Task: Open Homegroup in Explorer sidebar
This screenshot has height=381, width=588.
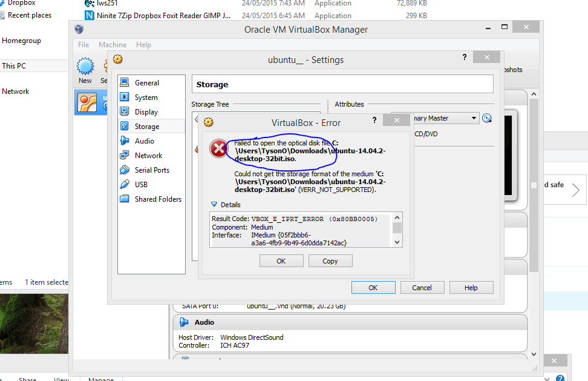Action: pyautogui.click(x=21, y=41)
